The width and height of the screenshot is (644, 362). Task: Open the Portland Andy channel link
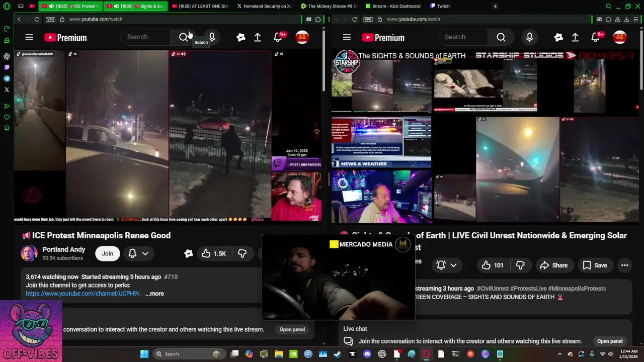64,249
